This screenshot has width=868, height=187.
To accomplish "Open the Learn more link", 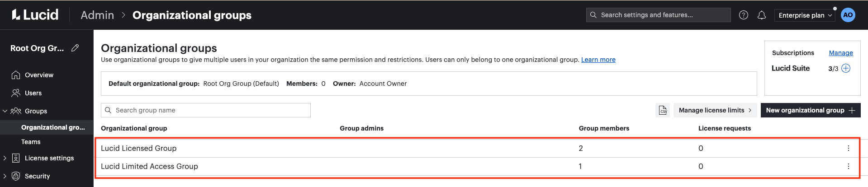I will [598, 60].
